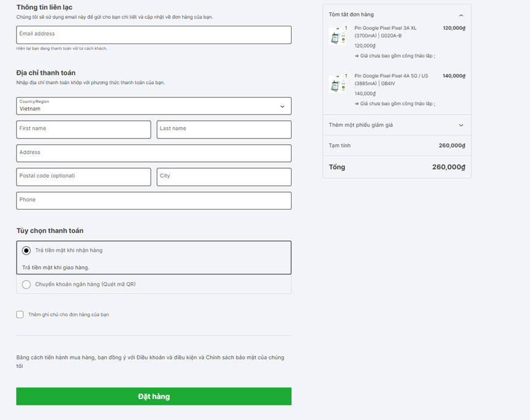The image size is (530, 420).
Task: Select Trả tiền mặt khi nhận hàng radio
Action: [26, 251]
